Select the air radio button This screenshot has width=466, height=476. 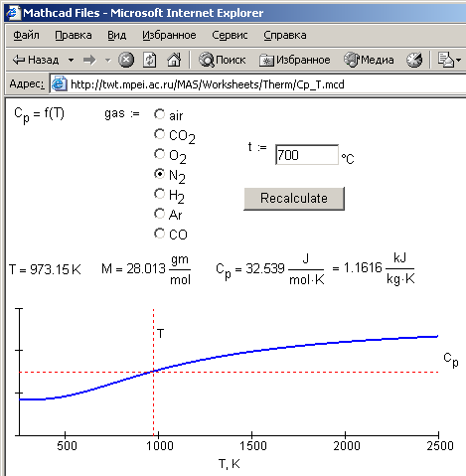[159, 114]
